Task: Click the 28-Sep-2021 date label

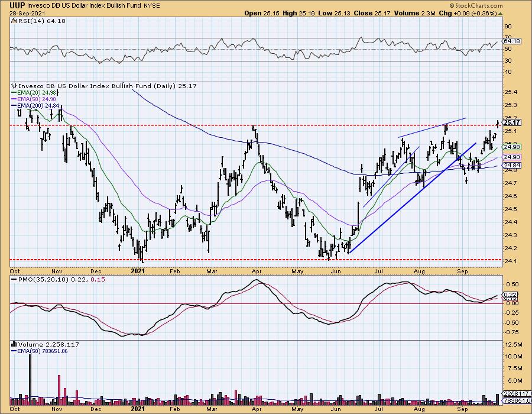Action: point(26,13)
